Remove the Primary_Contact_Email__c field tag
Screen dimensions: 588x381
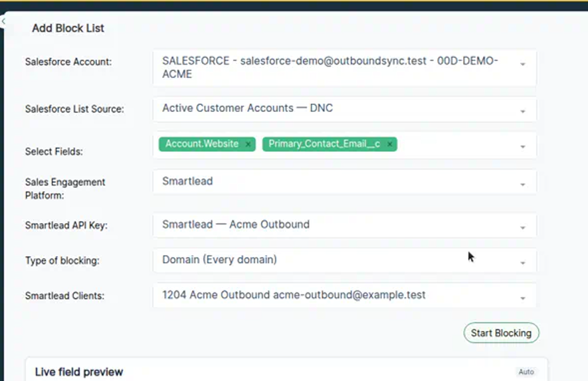[x=389, y=144]
